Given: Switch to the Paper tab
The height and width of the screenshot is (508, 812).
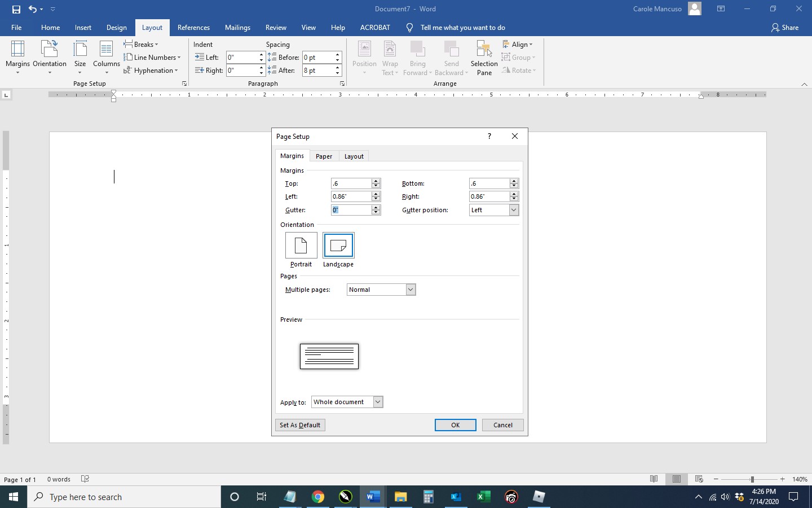Looking at the screenshot, I should pyautogui.click(x=324, y=156).
